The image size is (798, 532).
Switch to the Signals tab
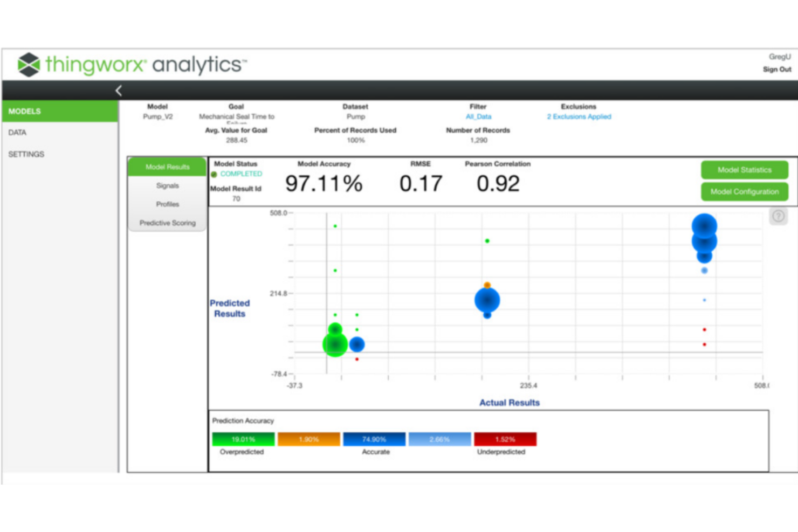point(167,185)
